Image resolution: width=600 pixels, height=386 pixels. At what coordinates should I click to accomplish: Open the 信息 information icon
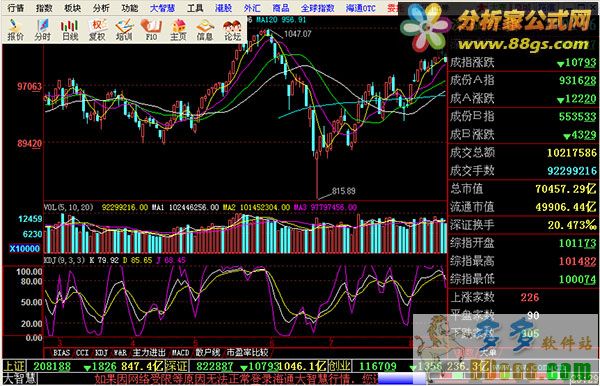click(x=205, y=30)
